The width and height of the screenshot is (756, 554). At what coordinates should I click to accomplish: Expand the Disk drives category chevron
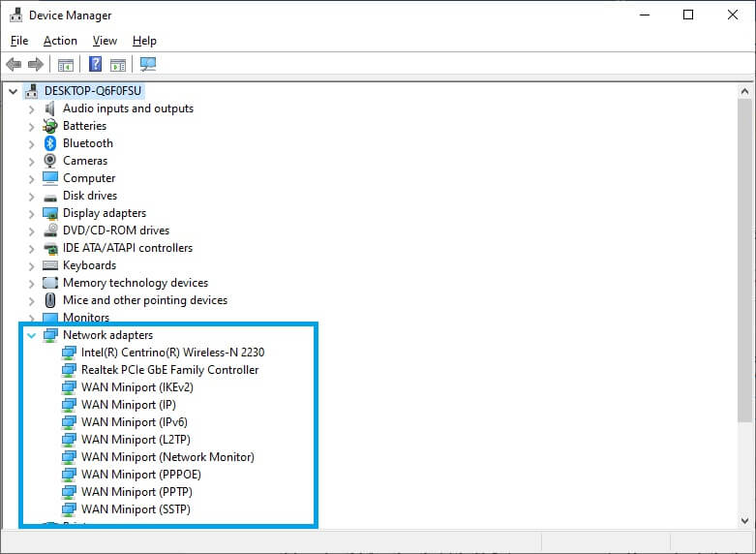point(31,197)
